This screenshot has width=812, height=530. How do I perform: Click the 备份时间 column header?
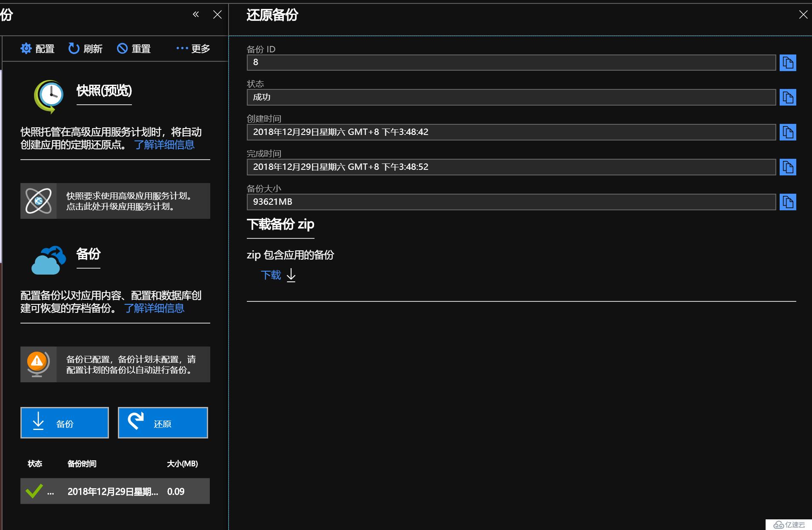click(x=82, y=464)
